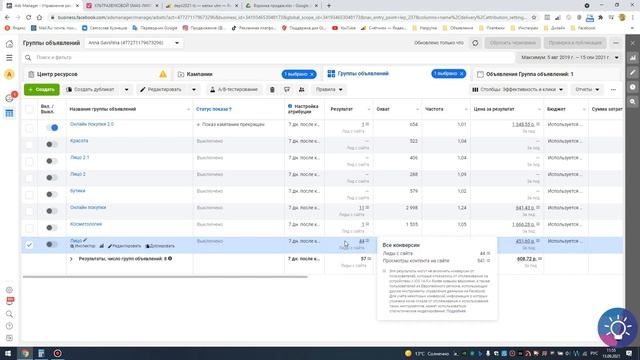Clear the Кампании 1 выбрано filter chip
The image size is (640, 360).
pos(312,74)
